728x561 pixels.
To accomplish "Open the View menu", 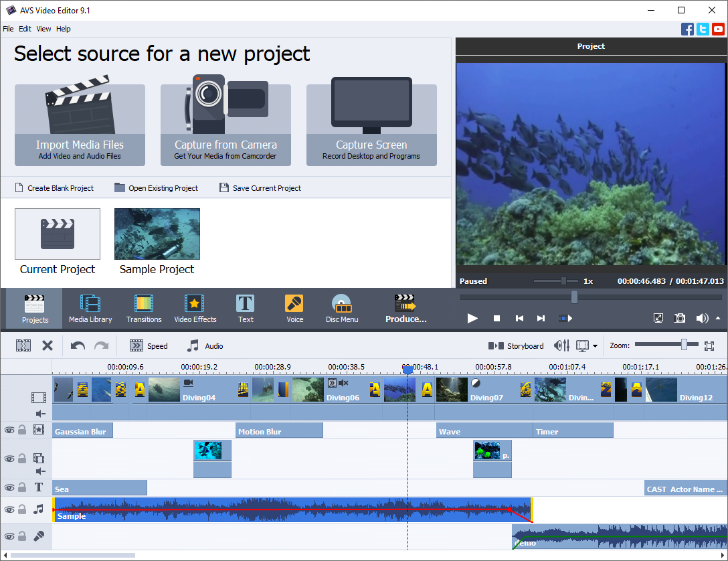I will 43,29.
